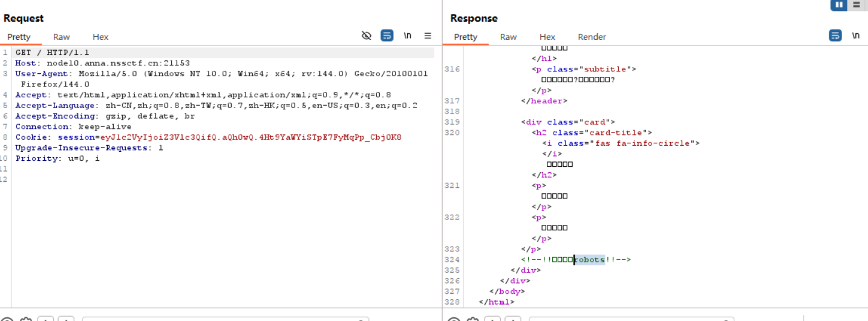Click the </header> closing tag

click(x=544, y=101)
